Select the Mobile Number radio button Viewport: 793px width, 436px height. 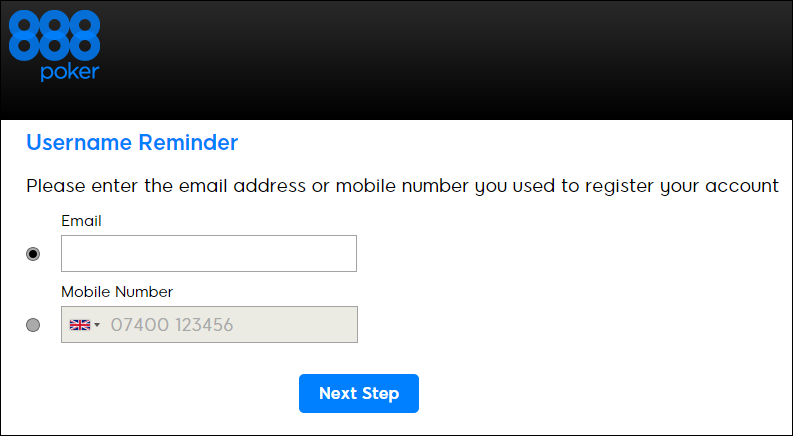(33, 325)
